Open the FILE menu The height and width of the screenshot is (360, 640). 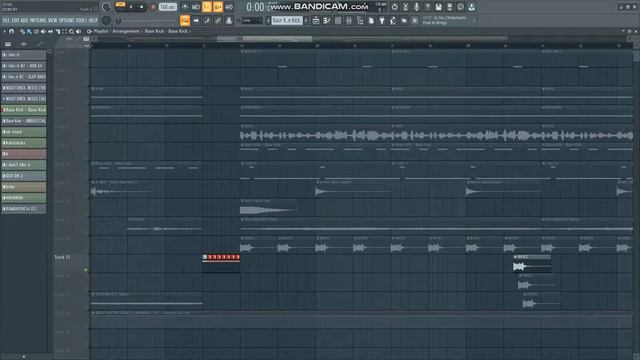click(6, 20)
